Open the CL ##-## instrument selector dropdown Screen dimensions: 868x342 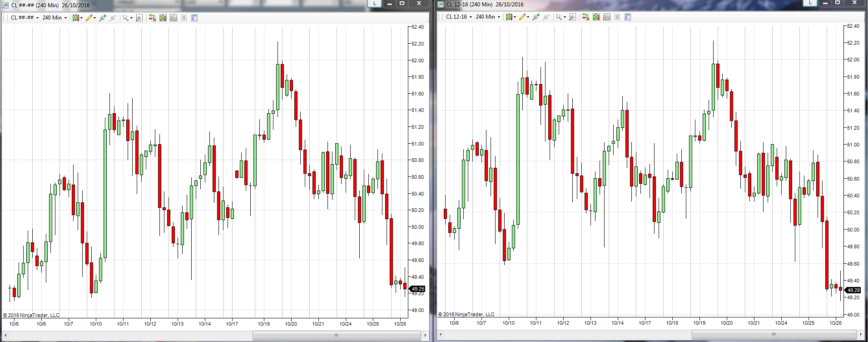coord(25,18)
